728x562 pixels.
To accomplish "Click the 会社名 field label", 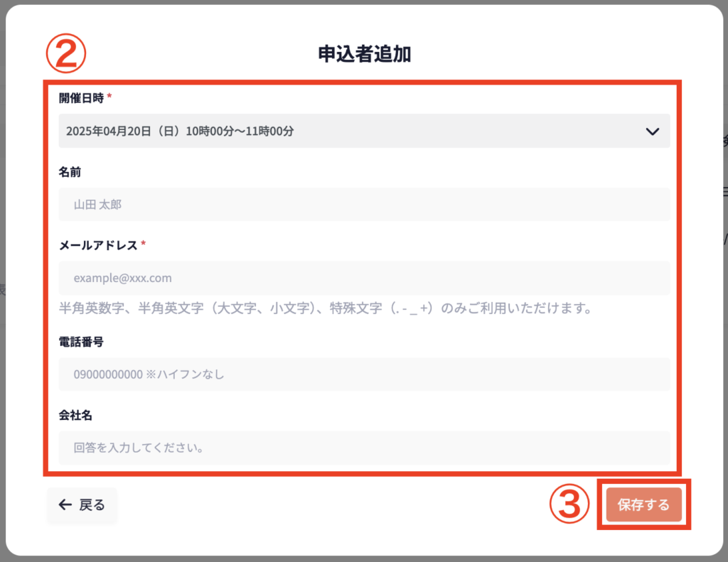I will pyautogui.click(x=75, y=415).
